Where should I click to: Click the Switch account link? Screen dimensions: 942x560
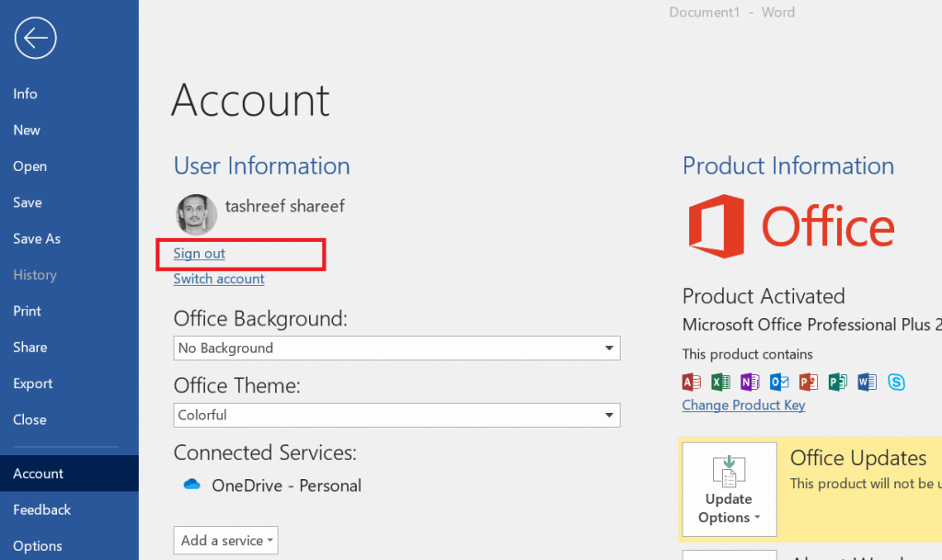point(219,279)
